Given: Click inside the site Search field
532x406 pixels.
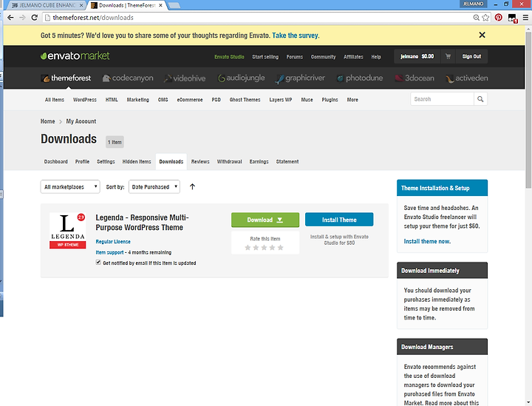Looking at the screenshot, I should coord(442,99).
